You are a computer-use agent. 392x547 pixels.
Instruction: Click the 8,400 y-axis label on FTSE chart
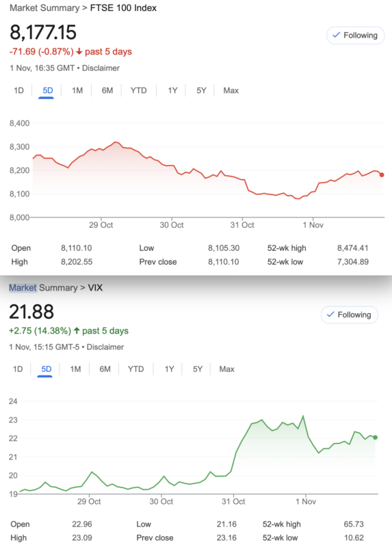tap(20, 123)
